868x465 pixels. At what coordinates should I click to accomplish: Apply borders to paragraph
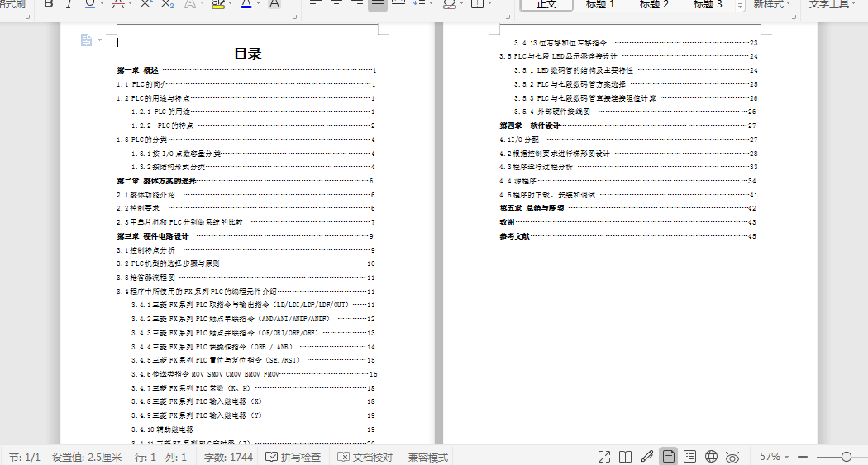point(477,4)
